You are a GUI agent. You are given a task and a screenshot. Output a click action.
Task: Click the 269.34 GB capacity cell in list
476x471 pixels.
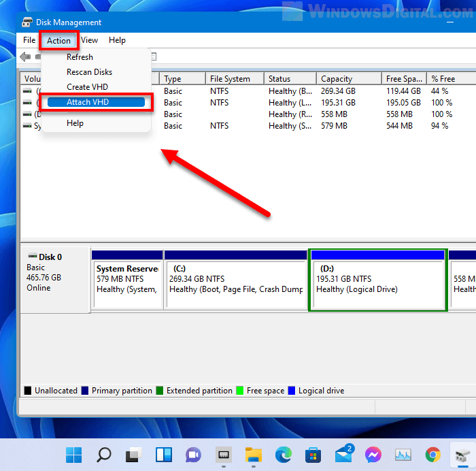[x=338, y=91]
